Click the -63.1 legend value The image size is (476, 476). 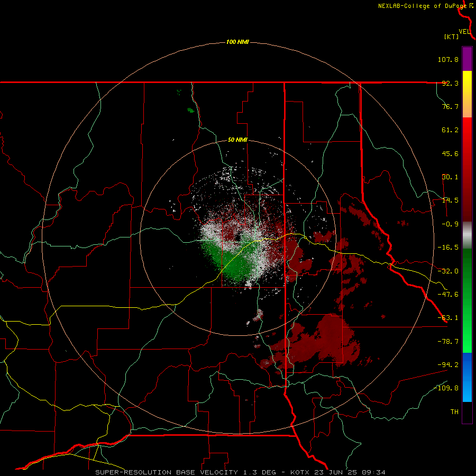click(x=448, y=318)
